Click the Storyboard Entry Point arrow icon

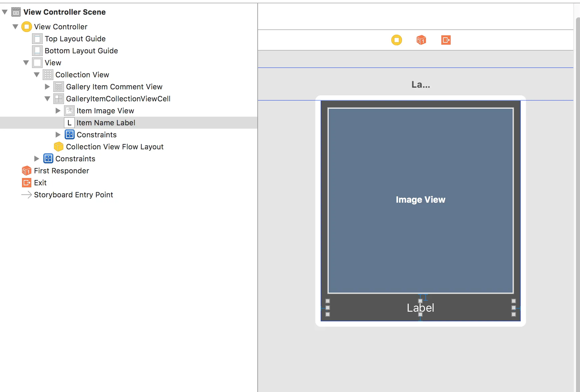(x=27, y=195)
